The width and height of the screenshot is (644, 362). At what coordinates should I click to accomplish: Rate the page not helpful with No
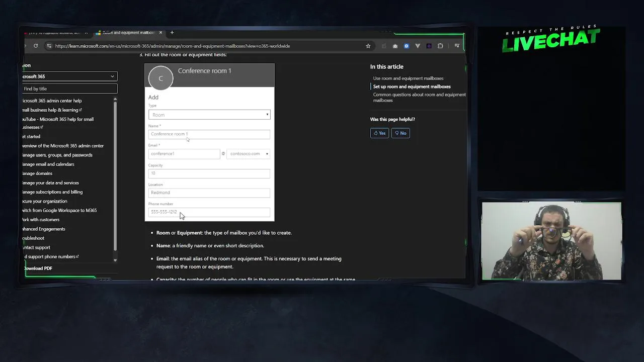[x=400, y=133]
